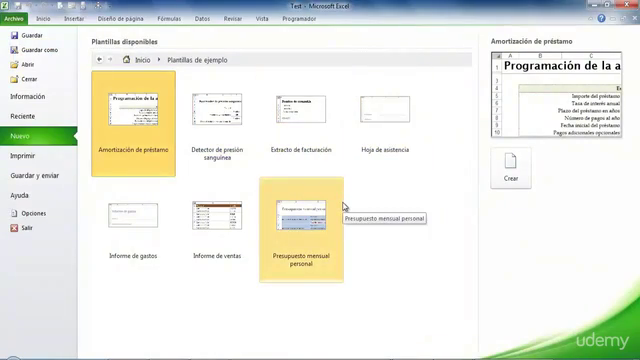Minimize the ribbon with the caret icon
The height and width of the screenshot is (360, 640).
(x=590, y=18)
